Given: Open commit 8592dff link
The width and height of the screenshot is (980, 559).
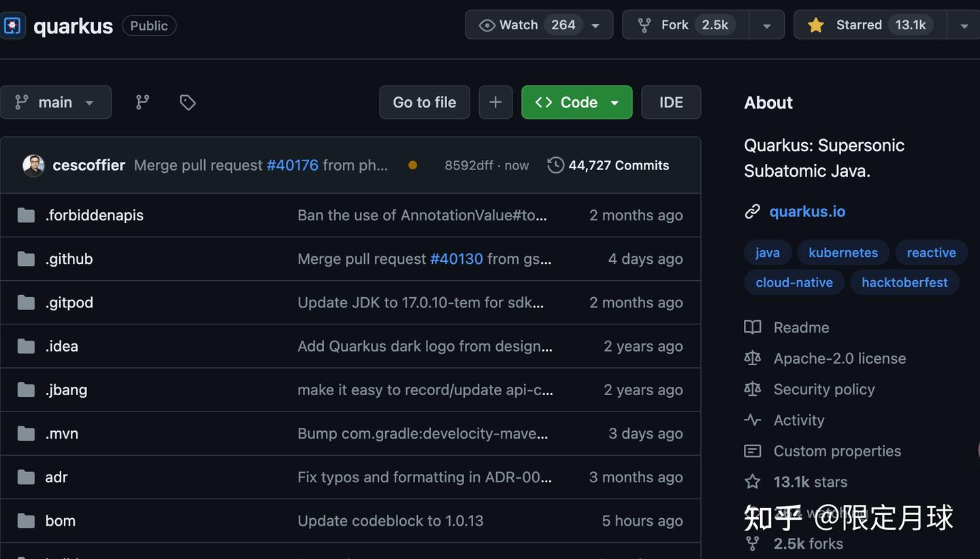Looking at the screenshot, I should tap(469, 165).
